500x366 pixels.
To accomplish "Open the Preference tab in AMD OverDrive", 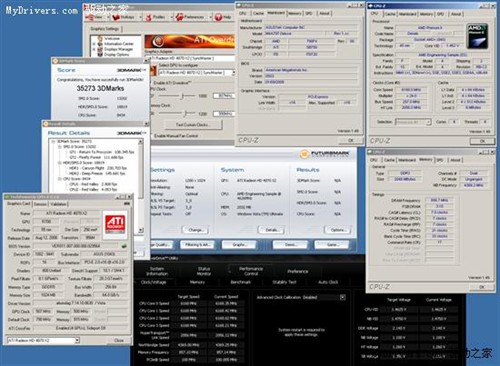I will pyautogui.click(x=297, y=271).
